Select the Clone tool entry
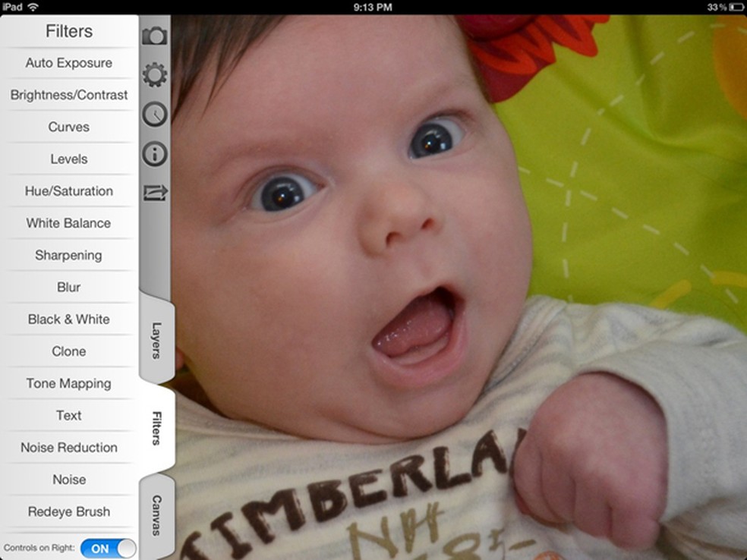747x560 pixels. point(69,351)
